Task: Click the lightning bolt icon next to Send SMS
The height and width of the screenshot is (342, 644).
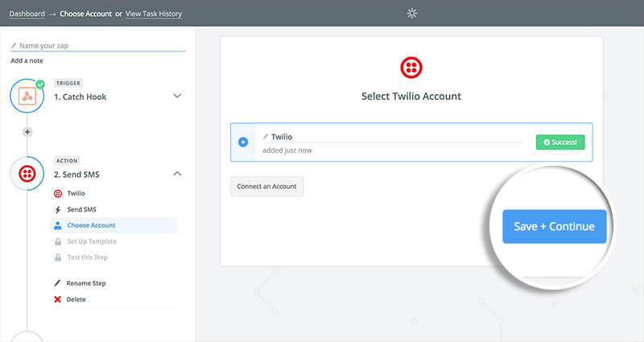Action: coord(58,209)
